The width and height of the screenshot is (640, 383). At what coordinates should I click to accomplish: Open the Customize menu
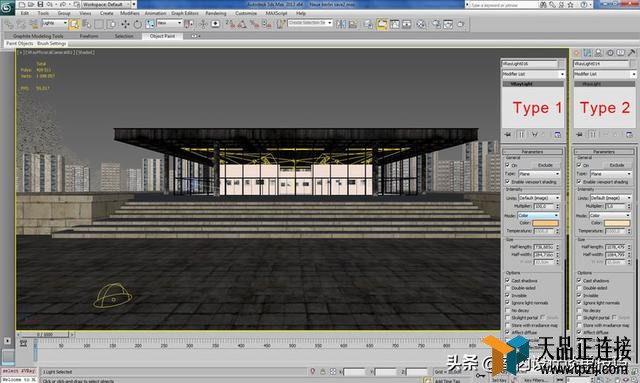(x=246, y=13)
